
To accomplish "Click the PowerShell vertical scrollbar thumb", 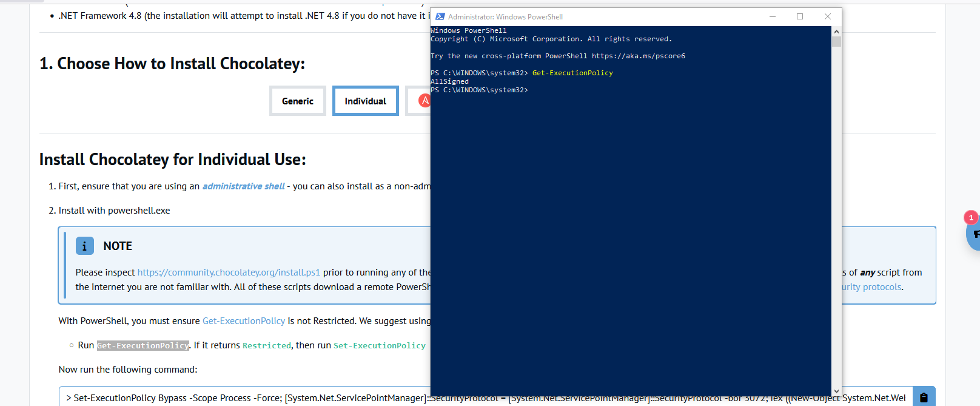I will 836,42.
